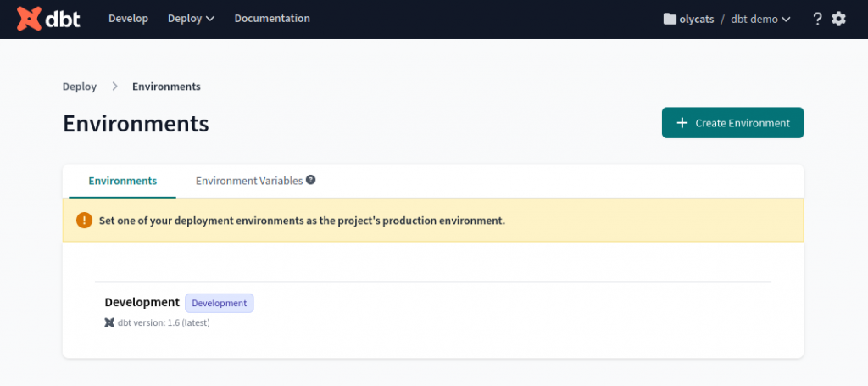The image size is (868, 386).
Task: Click the small dbt icon next to version text
Action: click(x=109, y=322)
